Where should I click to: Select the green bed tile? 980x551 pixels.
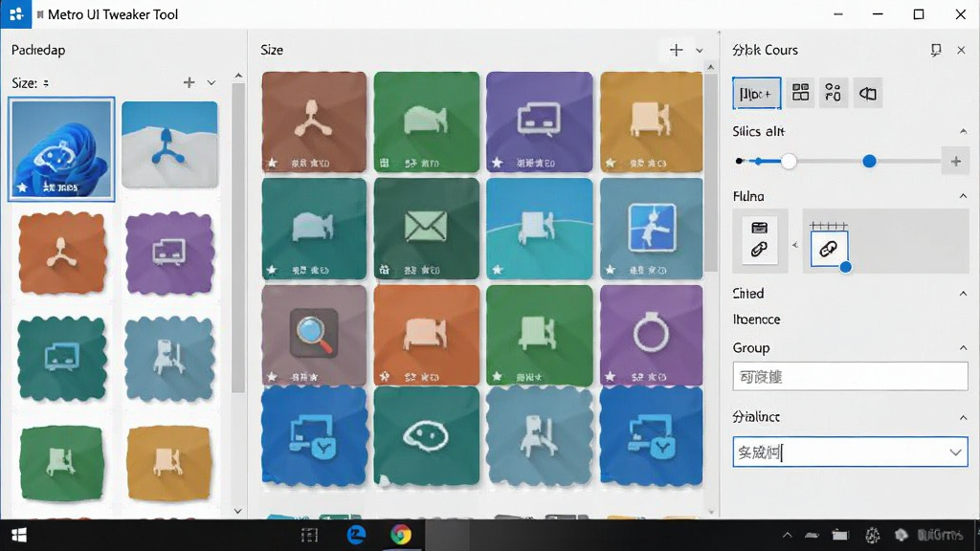coord(427,121)
